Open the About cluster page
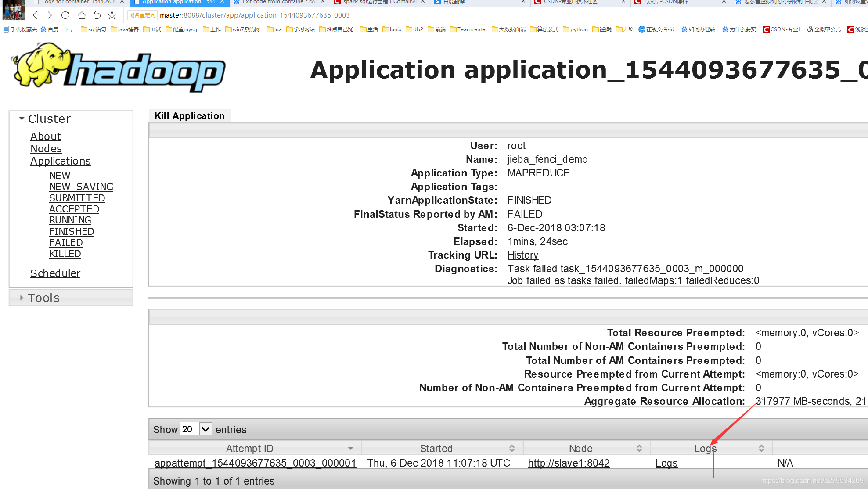 [x=45, y=136]
